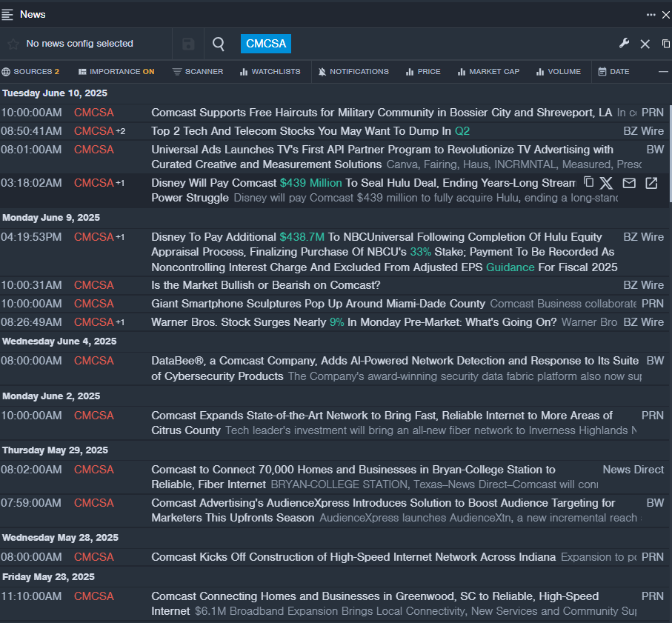The height and width of the screenshot is (623, 672).
Task: Open the wrench settings tool
Action: 624,43
